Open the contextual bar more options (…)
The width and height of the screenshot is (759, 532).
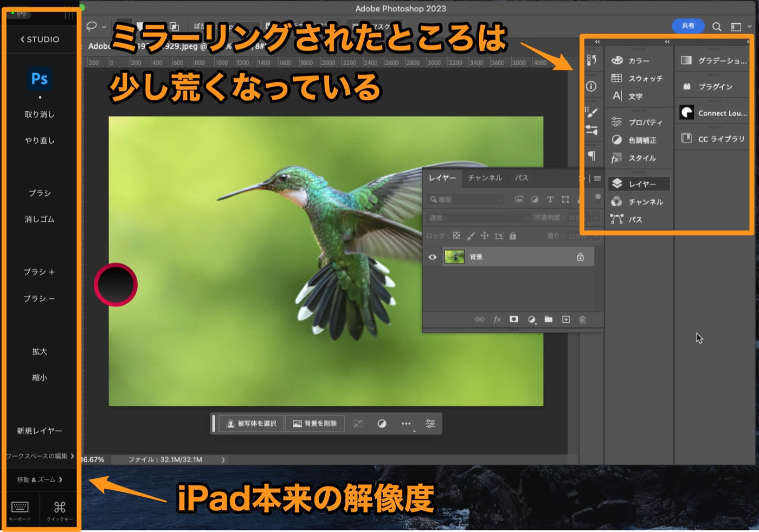click(406, 424)
